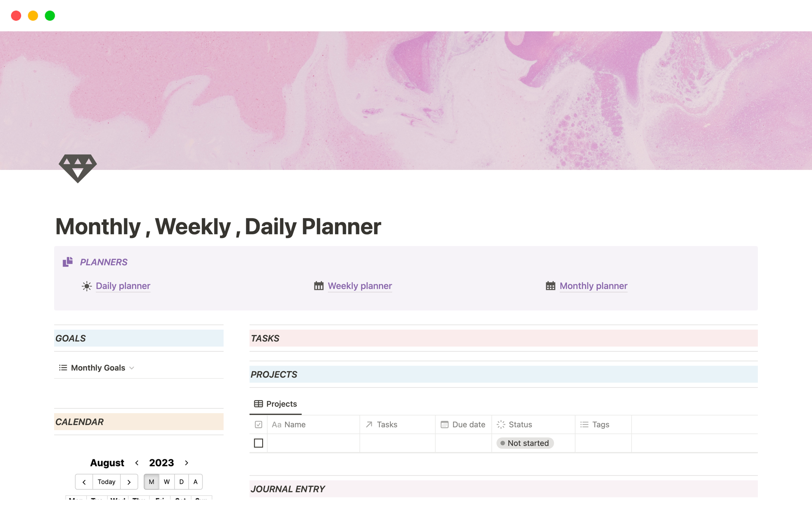Click the Due date column calendar icon

point(444,425)
